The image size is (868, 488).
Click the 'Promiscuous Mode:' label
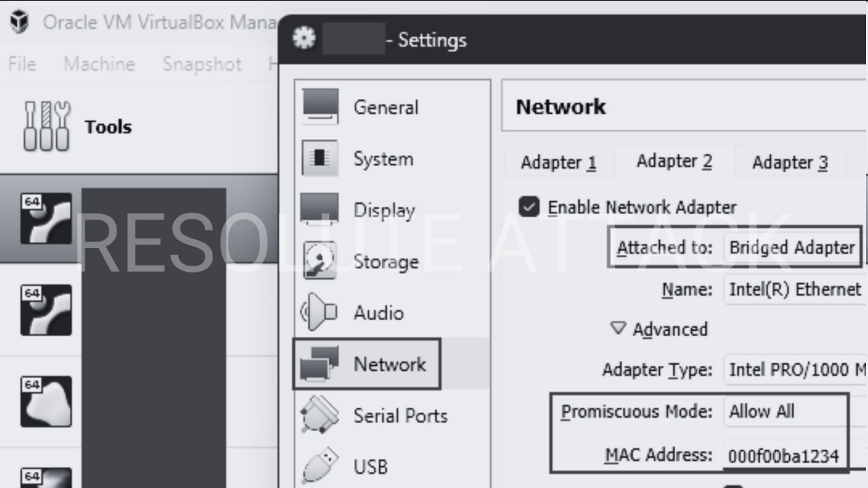point(637,412)
